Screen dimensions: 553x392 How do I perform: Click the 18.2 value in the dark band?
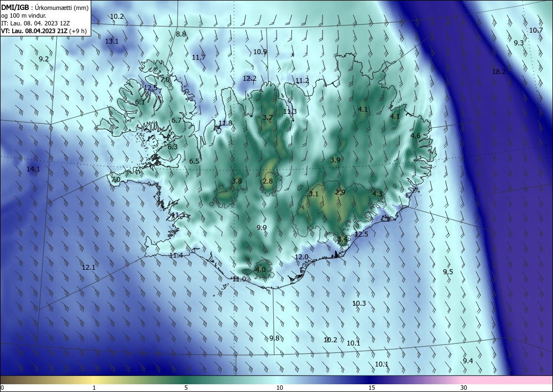tap(499, 72)
